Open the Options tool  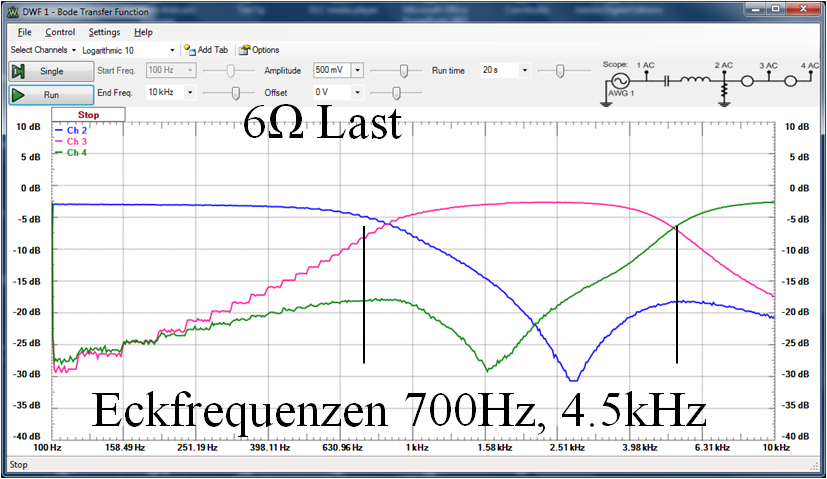[x=245, y=50]
